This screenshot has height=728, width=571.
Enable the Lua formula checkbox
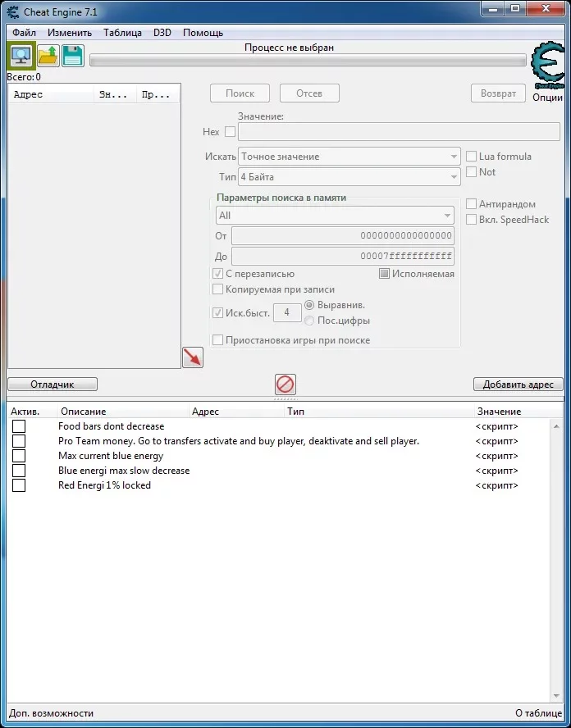pos(471,157)
